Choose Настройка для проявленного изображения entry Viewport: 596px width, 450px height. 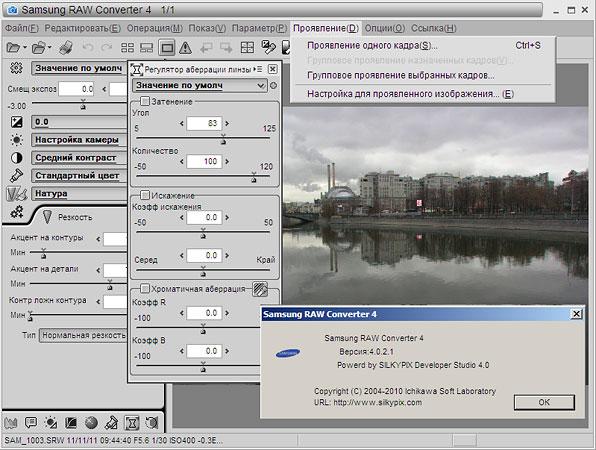[x=423, y=93]
